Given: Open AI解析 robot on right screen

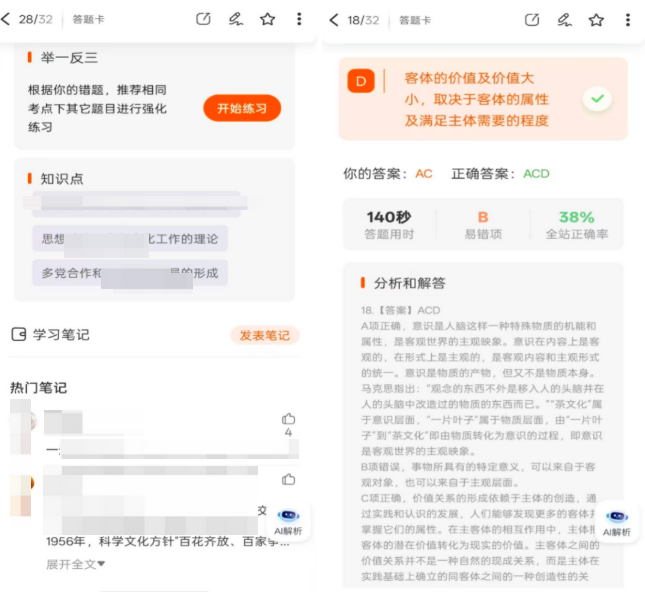Looking at the screenshot, I should pyautogui.click(x=616, y=523).
